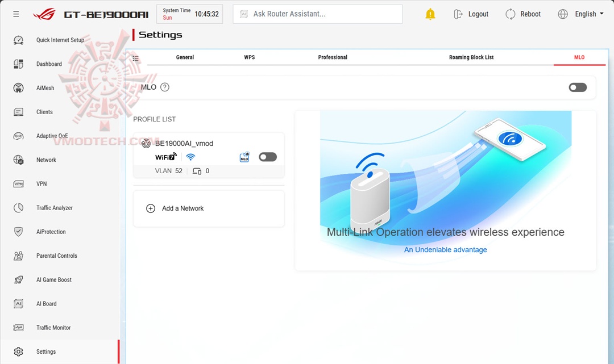Viewport: 614px width, 364px height.
Task: Click the Network globe icon
Action: [x=18, y=160]
